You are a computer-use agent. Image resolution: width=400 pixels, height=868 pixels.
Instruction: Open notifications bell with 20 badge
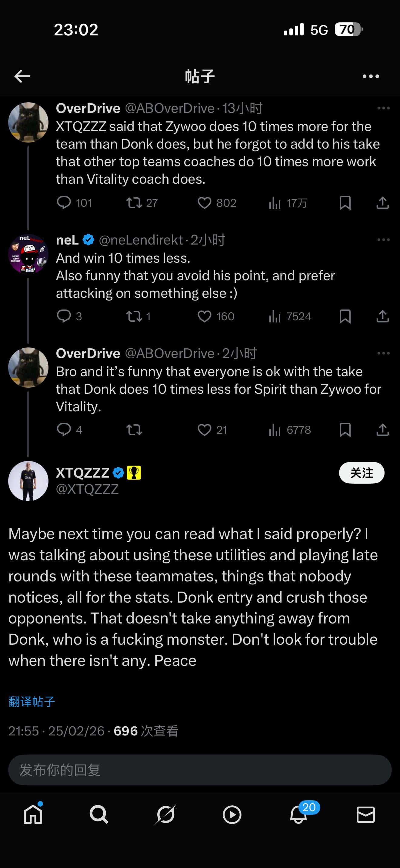coord(299,815)
